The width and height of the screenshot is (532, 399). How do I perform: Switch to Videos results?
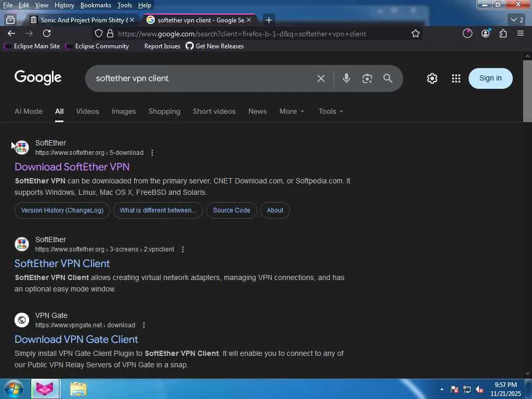point(87,111)
